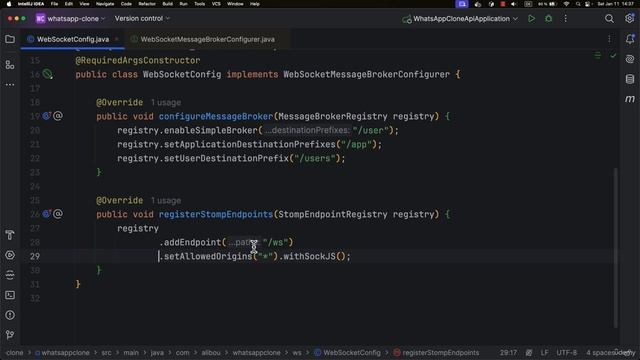Open the Build menu
640x360 pixels.
pyautogui.click(x=167, y=4)
